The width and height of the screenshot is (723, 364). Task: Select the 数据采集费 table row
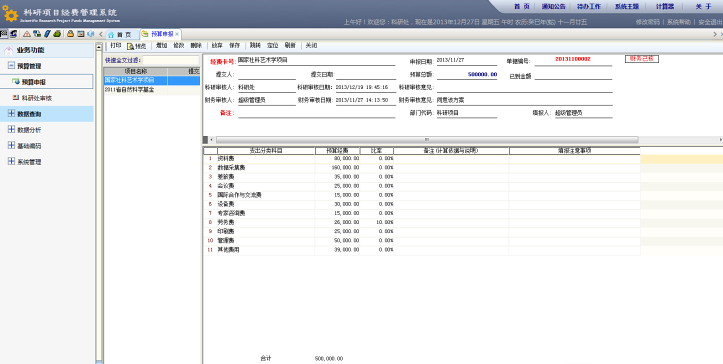(421, 167)
